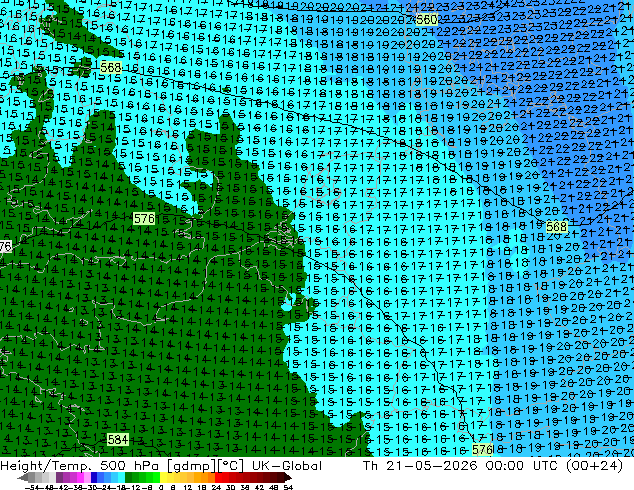Click the purple swatch in the temperature legend
This screenshot has height=490, width=634.
tap(59, 477)
